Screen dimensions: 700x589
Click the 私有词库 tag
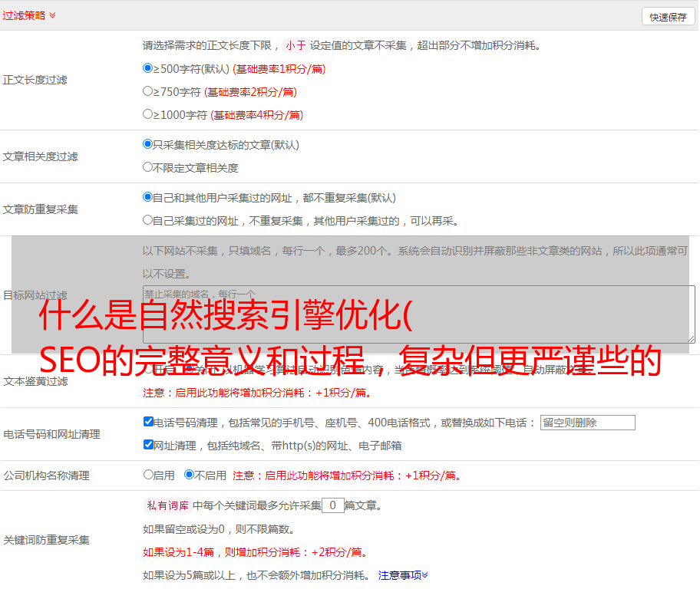tap(167, 505)
